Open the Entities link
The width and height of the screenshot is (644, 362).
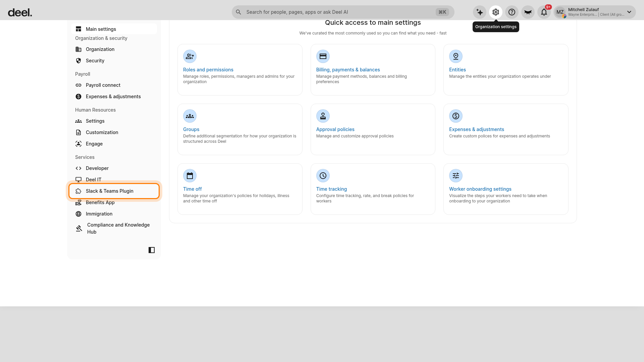click(458, 70)
